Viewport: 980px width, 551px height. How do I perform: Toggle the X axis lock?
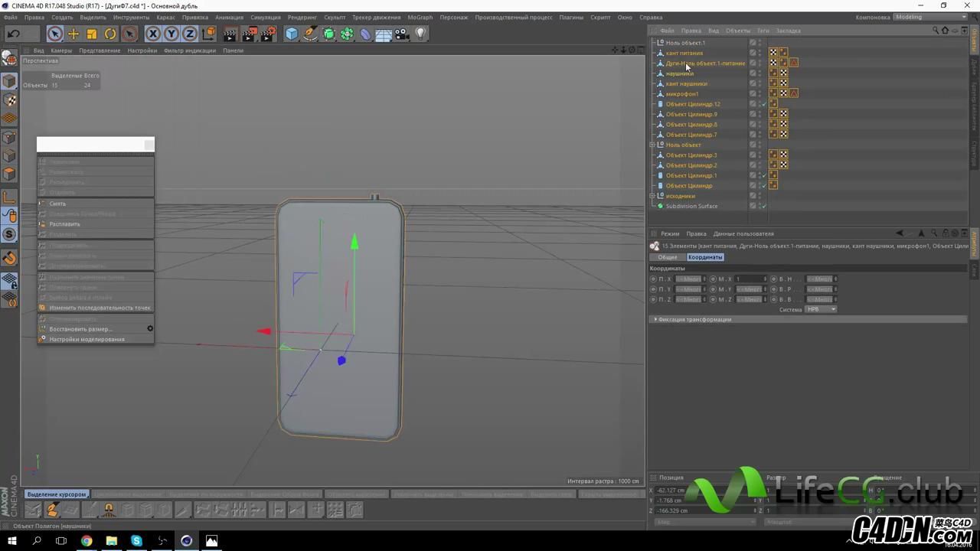[x=153, y=34]
